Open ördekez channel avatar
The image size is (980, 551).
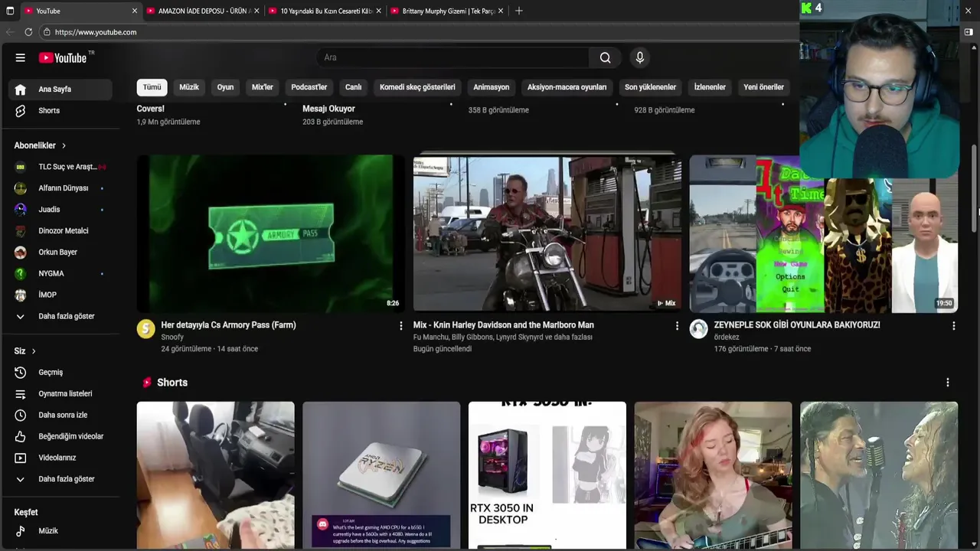coord(698,329)
